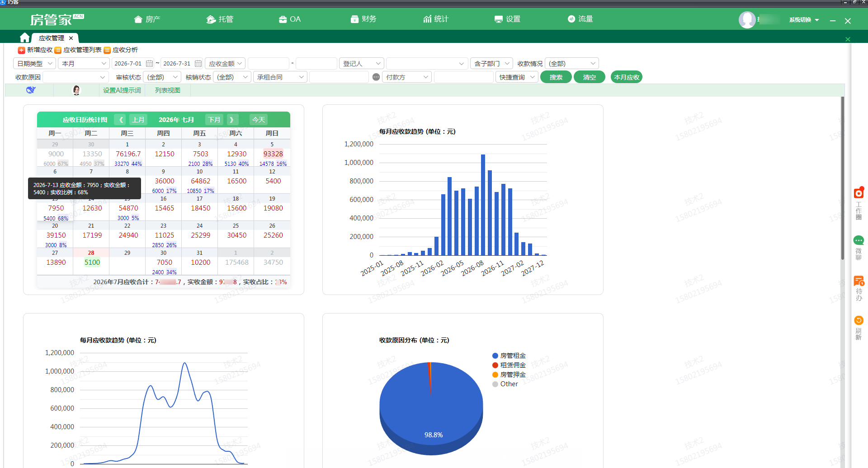Open the 房产 property menu
Image resolution: width=868 pixels, height=468 pixels.
147,19
